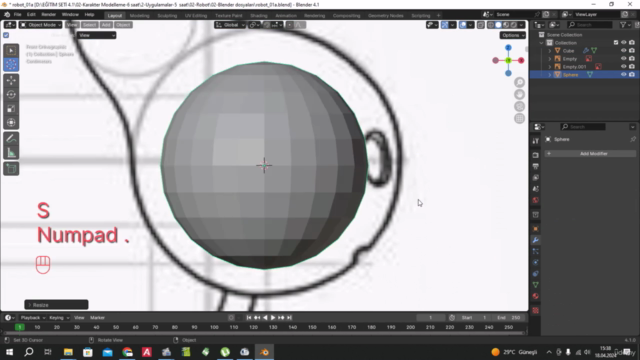Image resolution: width=640 pixels, height=360 pixels.
Task: Toggle X-ray mode in viewport header
Action: (481, 25)
